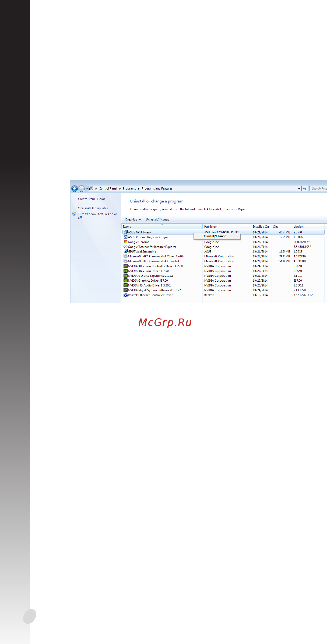Viewport: 327px width, 644px height.
Task: Click version 7.67.1226.2012 cell
Action: click(x=303, y=295)
